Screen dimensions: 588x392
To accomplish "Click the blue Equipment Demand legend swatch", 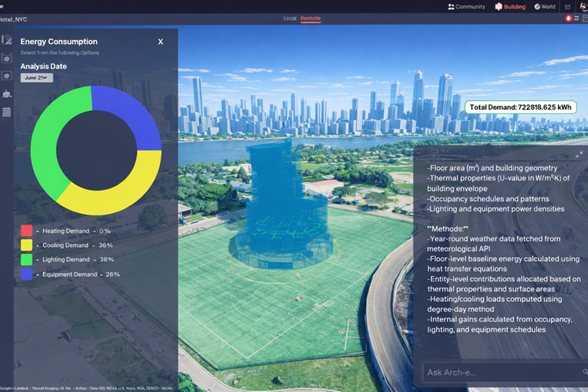I will (27, 274).
